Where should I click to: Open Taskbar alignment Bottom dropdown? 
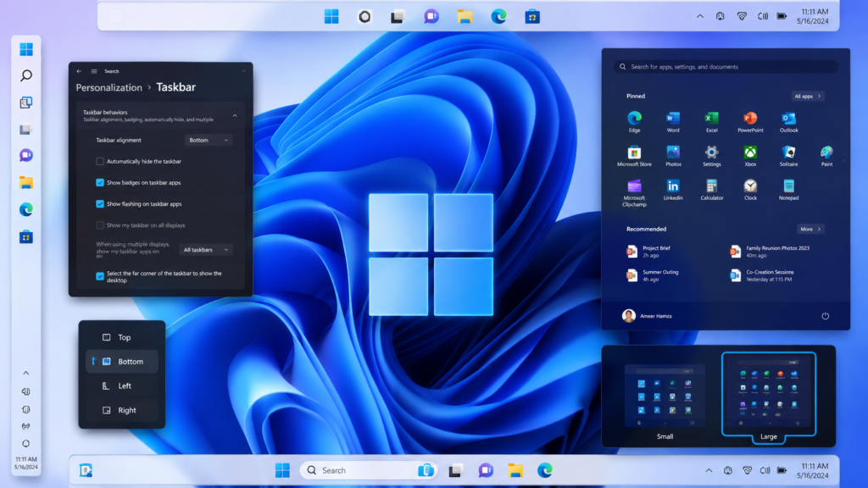coord(209,140)
